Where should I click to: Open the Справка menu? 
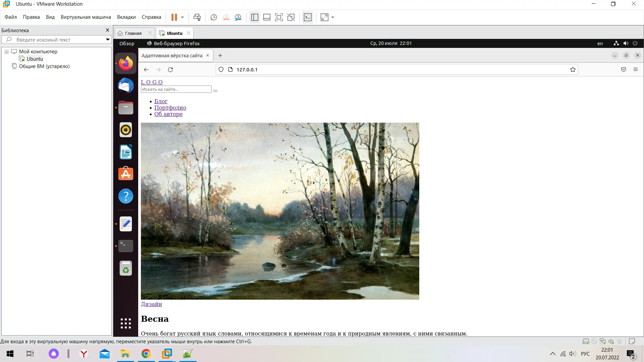(152, 17)
